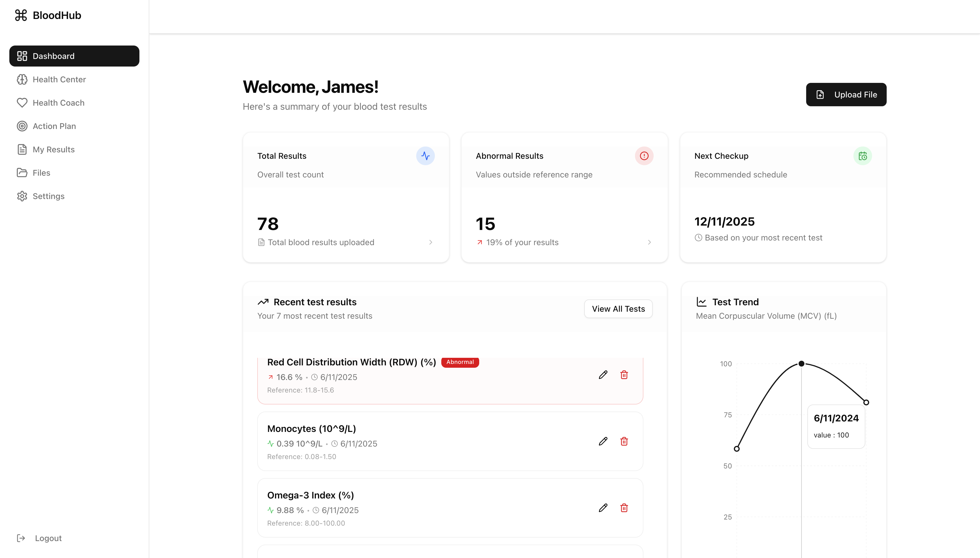This screenshot has width=980, height=558.
Task: Click the Recent test results trending icon
Action: [x=263, y=302]
